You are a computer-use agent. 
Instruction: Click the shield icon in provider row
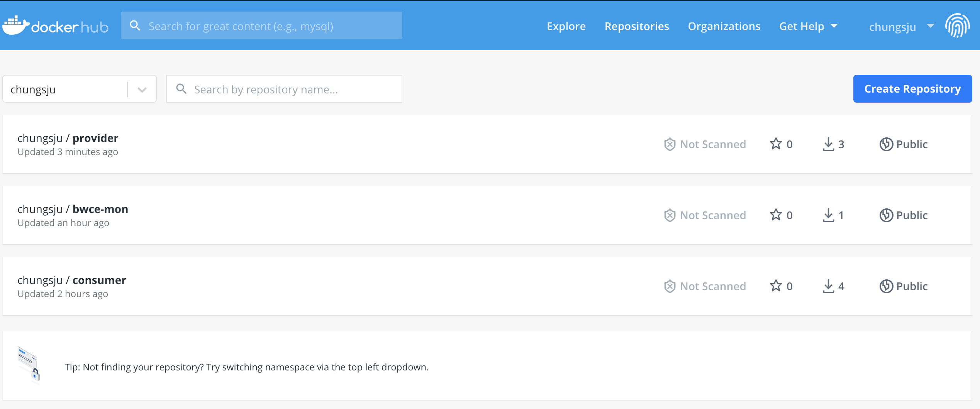(x=670, y=144)
